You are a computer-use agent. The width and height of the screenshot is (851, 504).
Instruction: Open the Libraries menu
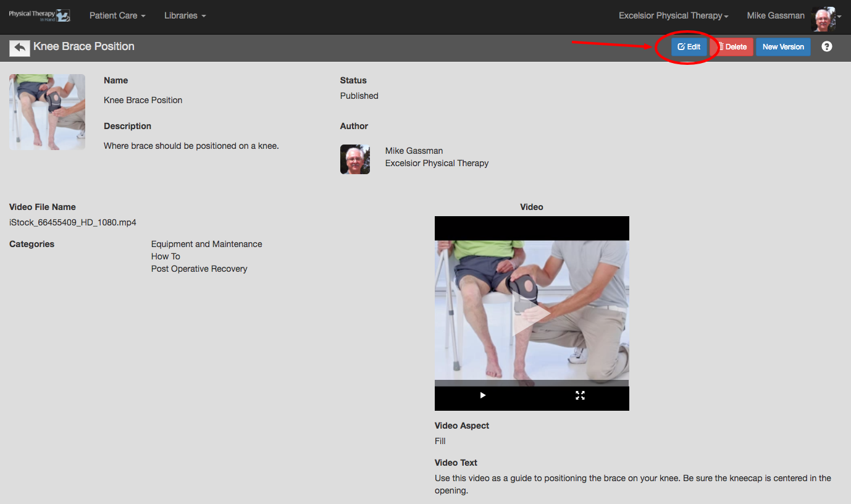tap(185, 15)
